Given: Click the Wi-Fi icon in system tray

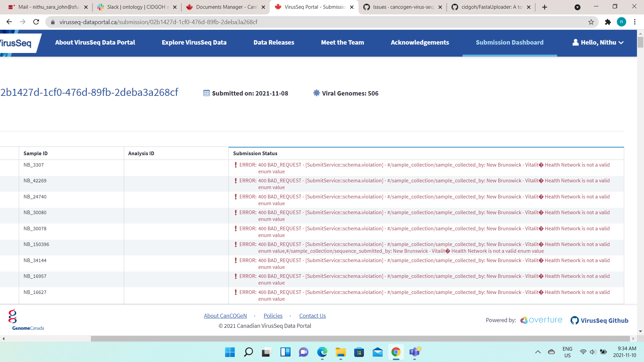Looking at the screenshot, I should coord(584,352).
